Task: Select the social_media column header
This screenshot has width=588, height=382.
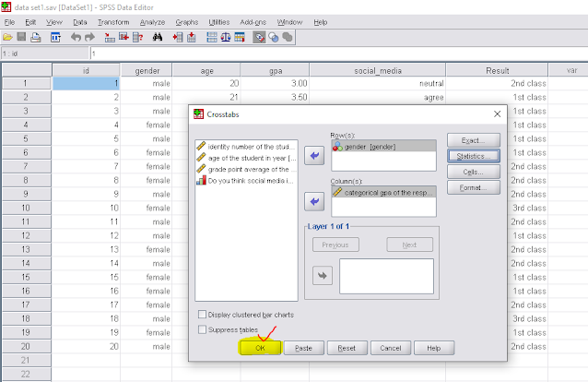Action: (378, 70)
